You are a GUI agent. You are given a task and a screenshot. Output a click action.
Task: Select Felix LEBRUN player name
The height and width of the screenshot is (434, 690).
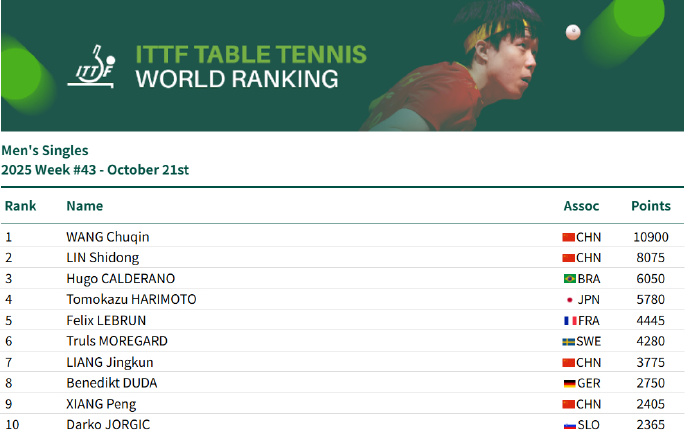105,321
